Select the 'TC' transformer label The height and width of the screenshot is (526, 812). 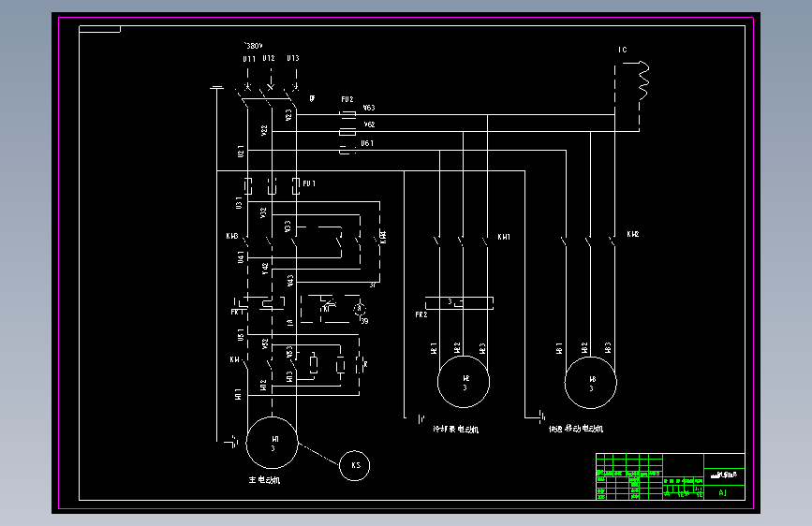tap(623, 50)
